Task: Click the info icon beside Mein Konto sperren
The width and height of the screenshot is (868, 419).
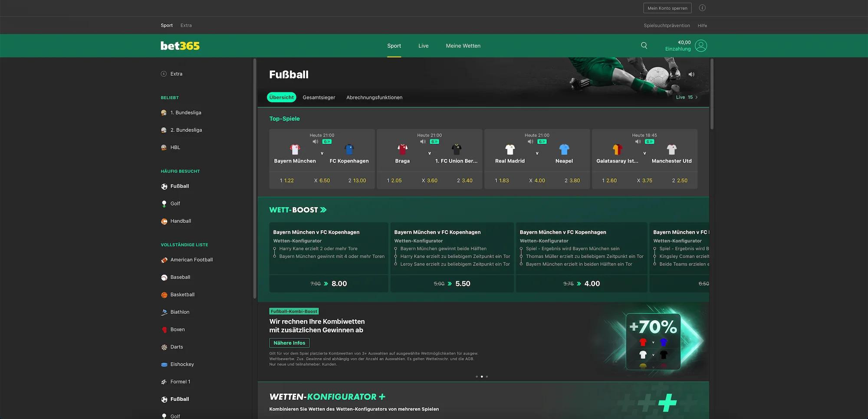Action: pyautogui.click(x=702, y=8)
